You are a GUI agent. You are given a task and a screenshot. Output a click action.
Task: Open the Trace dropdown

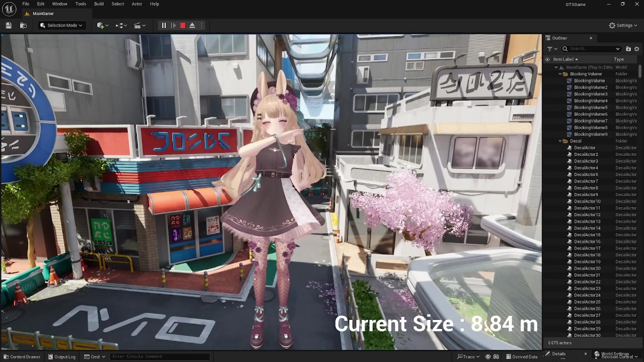tap(468, 357)
